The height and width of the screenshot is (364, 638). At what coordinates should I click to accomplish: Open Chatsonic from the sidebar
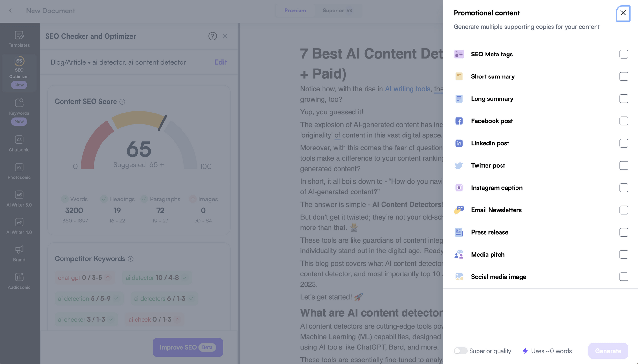pos(19,144)
